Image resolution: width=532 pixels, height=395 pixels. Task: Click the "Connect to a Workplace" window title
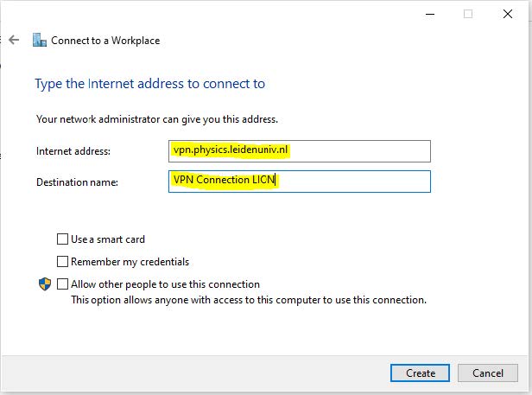pyautogui.click(x=105, y=40)
